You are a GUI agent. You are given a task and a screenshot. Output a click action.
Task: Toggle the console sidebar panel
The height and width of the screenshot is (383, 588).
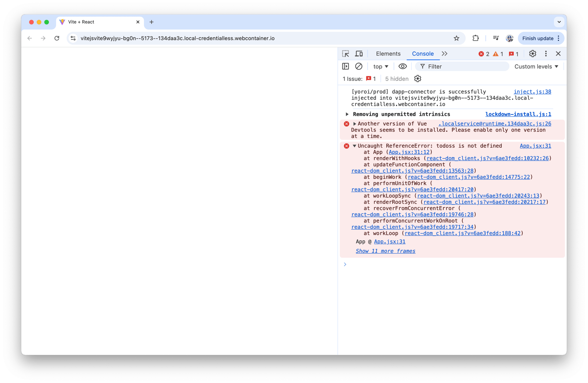pos(345,66)
